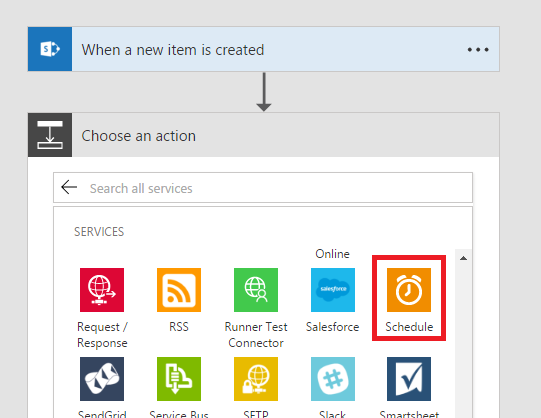Select Request / Response service icon
This screenshot has height=418, width=541.
pos(102,290)
